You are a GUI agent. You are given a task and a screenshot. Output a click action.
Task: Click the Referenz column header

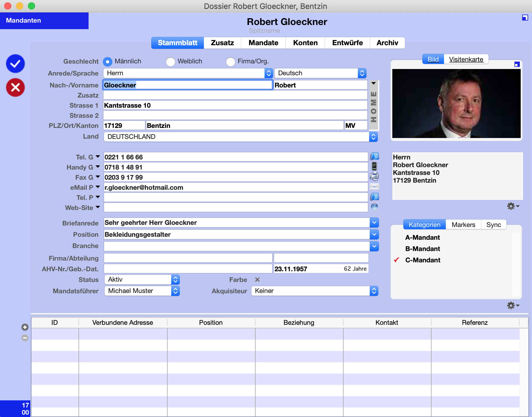click(x=475, y=323)
